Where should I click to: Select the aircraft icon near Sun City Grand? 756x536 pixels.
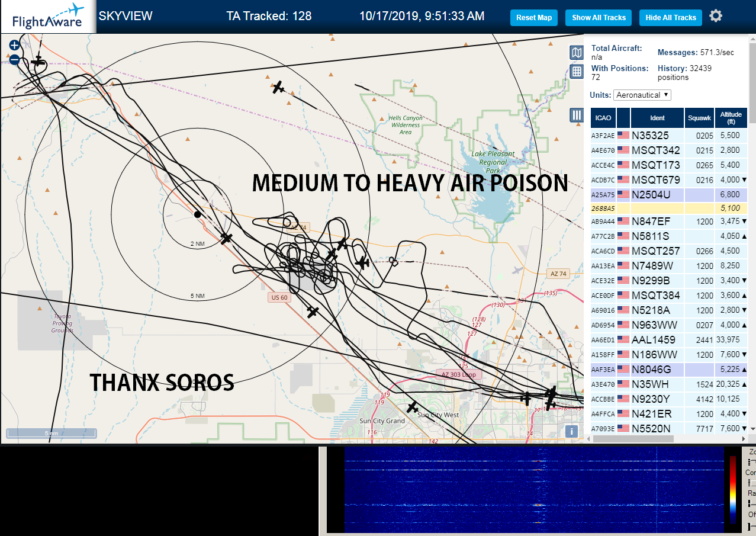pyautogui.click(x=413, y=407)
